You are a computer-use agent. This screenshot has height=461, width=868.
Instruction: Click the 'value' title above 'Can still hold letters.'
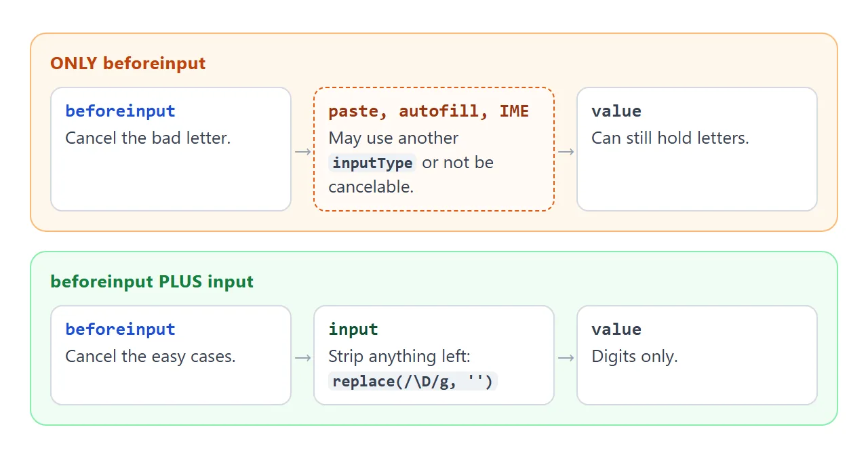pyautogui.click(x=616, y=111)
